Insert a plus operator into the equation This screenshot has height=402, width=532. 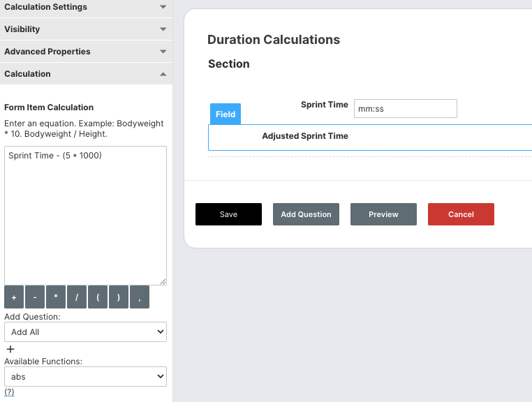coord(14,297)
